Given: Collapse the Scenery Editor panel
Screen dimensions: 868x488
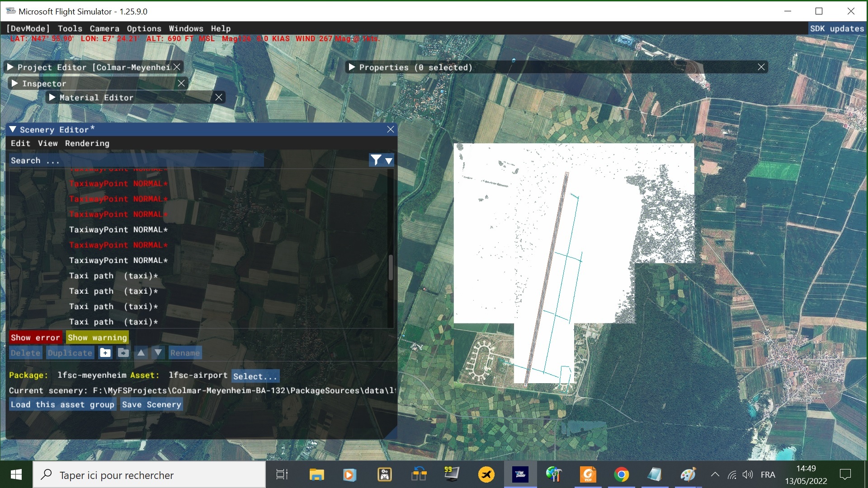Looking at the screenshot, I should 13,130.
